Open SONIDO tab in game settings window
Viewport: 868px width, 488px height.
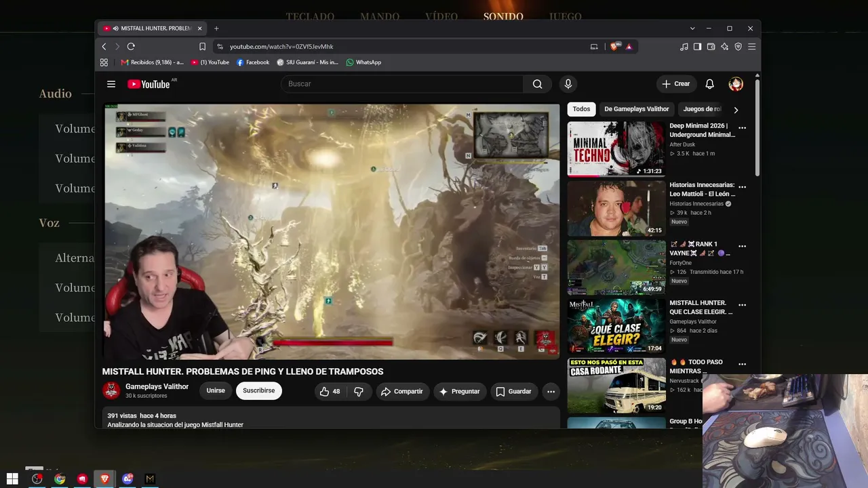click(x=503, y=16)
